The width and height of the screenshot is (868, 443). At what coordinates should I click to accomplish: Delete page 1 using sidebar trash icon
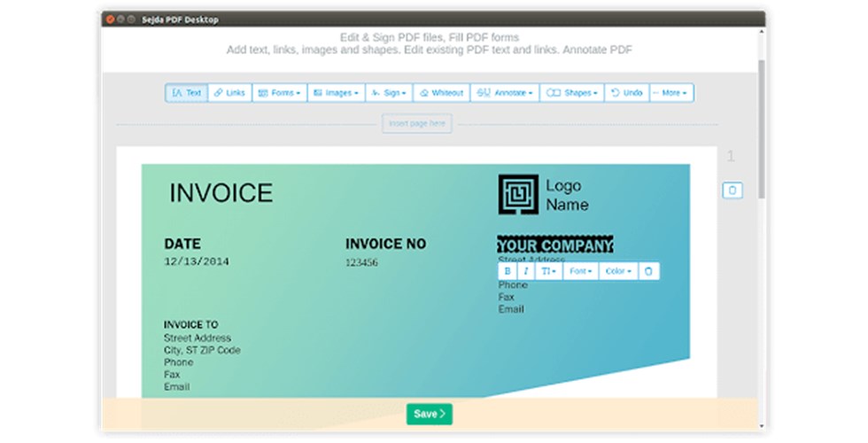point(732,190)
